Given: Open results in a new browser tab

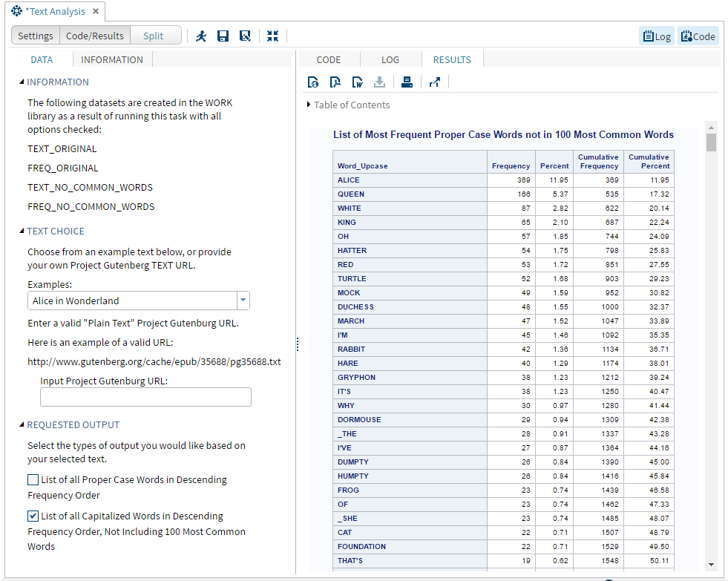Looking at the screenshot, I should 435,82.
